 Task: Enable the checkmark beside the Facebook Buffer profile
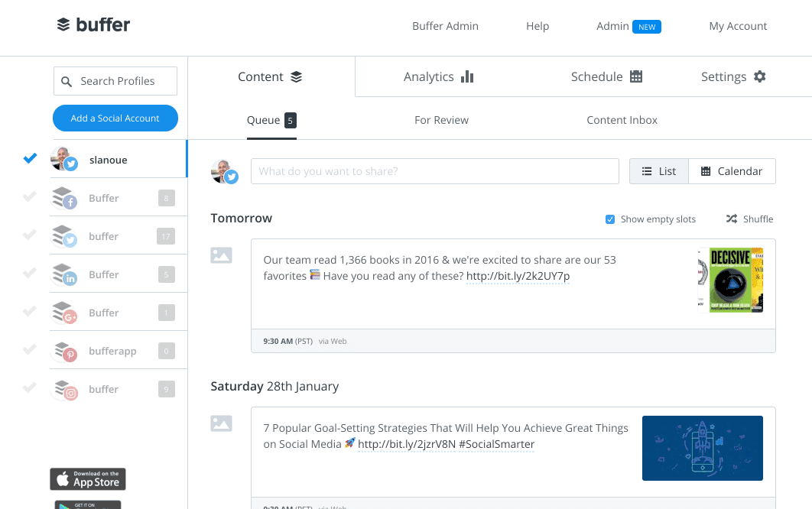point(28,197)
